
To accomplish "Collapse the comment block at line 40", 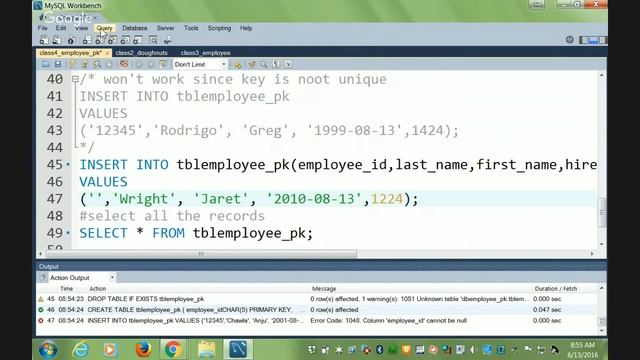I will (75, 79).
